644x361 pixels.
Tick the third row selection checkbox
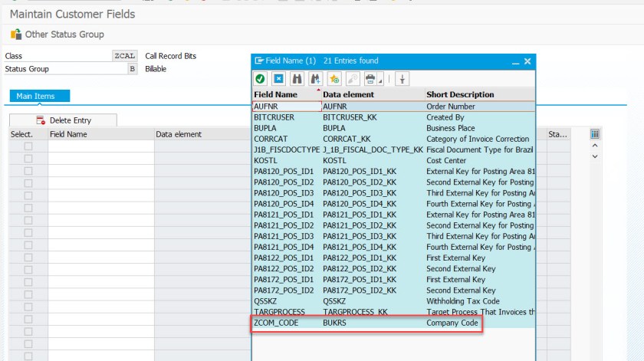[x=28, y=171]
